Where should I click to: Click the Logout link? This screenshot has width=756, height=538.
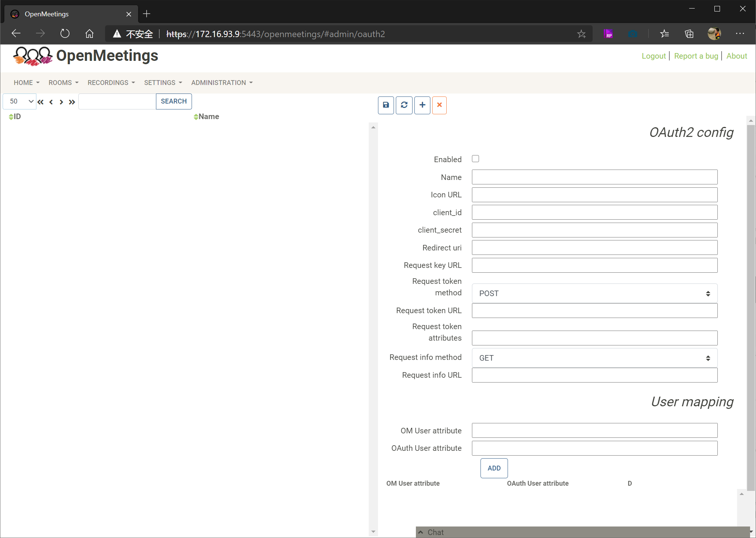tap(654, 56)
